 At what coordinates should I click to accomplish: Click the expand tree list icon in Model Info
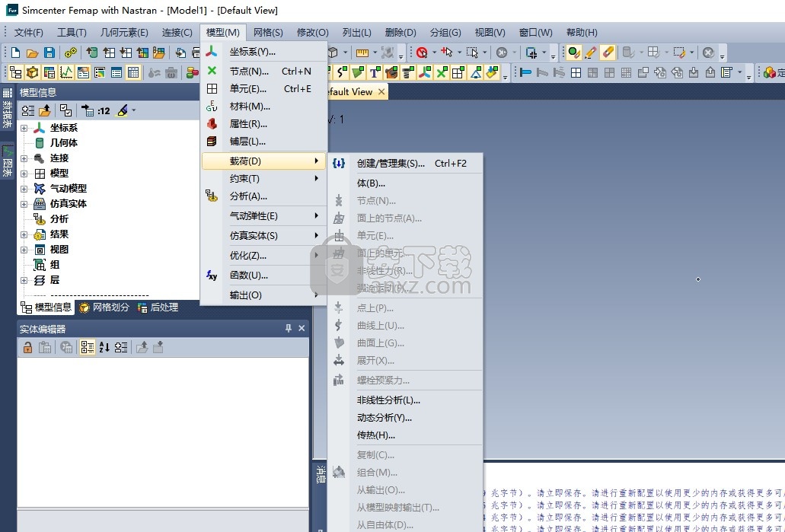28,110
